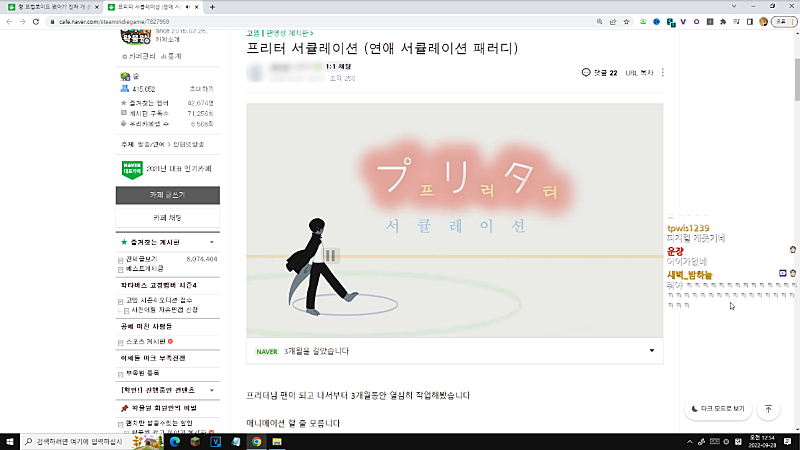The height and width of the screenshot is (450, 800).
Task: Collapse the favorite boards section arrow
Action: pos(212,242)
